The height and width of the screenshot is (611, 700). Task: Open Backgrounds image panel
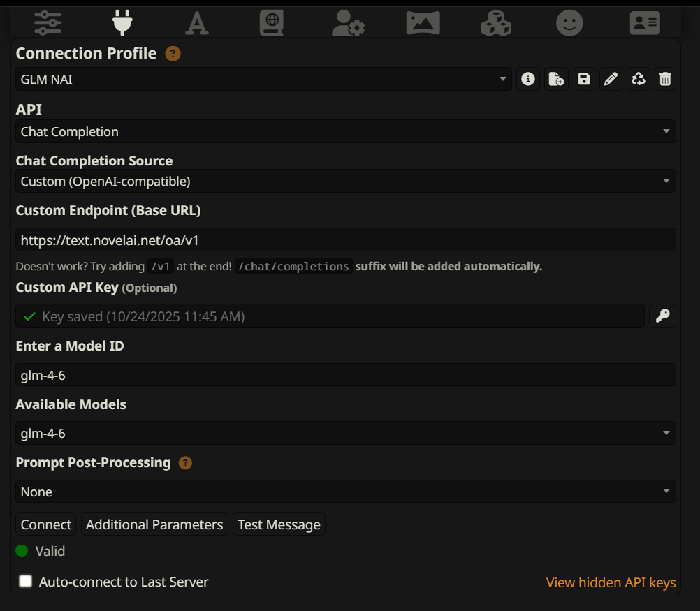423,23
